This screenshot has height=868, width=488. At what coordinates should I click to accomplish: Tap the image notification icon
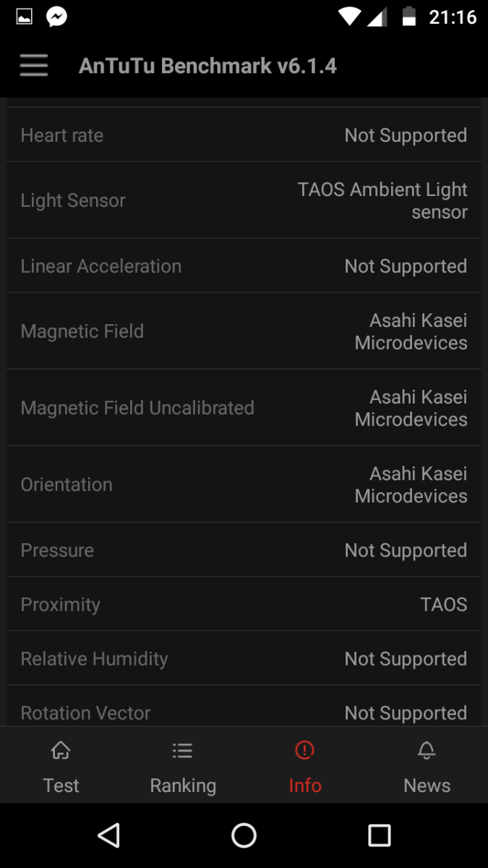click(x=24, y=17)
